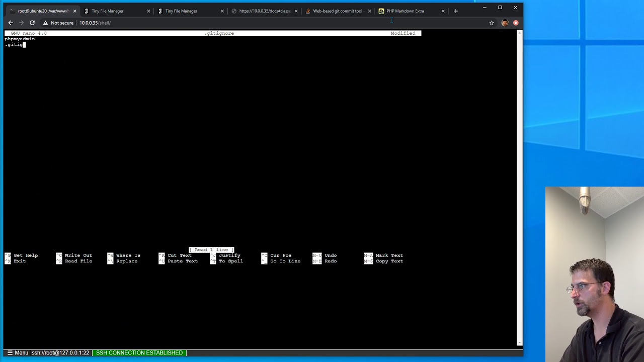Click the Go To Line shortcut in nano
This screenshot has height=362, width=644.
(x=281, y=261)
